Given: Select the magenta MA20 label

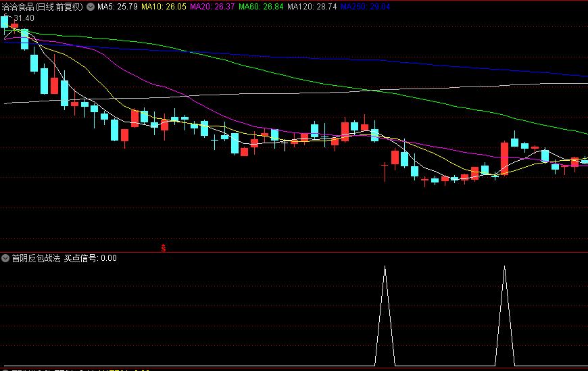Looking at the screenshot, I should point(213,7).
